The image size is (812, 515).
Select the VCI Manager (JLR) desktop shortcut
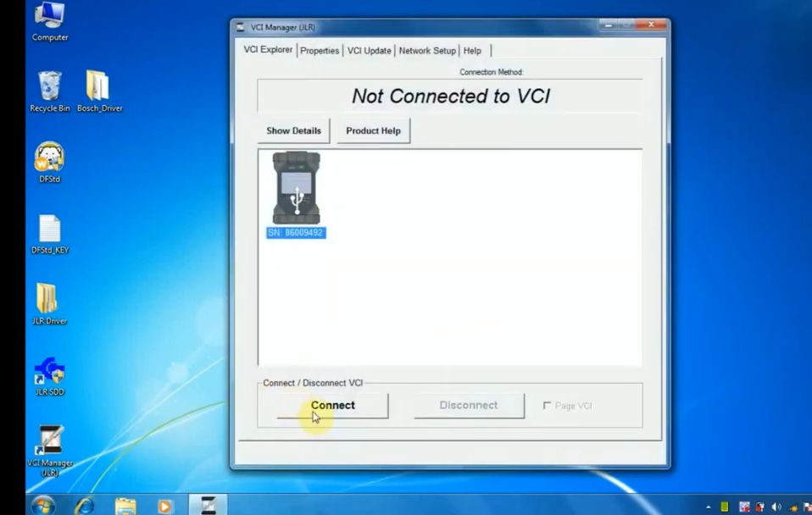point(50,451)
